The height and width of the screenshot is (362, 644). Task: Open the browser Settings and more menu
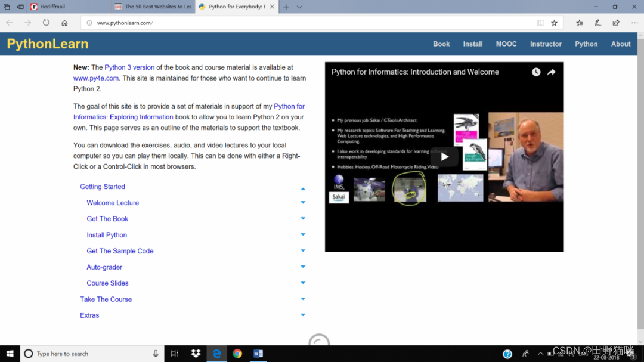pos(634,23)
